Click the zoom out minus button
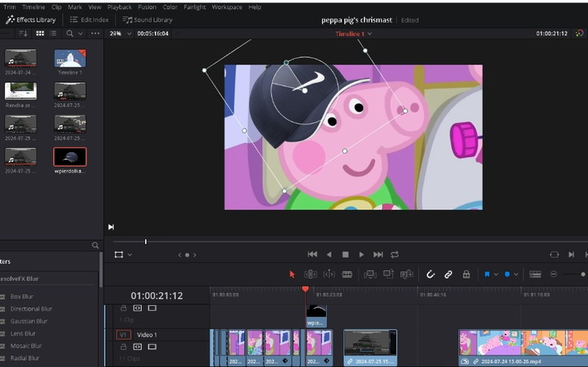Image resolution: width=588 pixels, height=367 pixels. (553, 274)
